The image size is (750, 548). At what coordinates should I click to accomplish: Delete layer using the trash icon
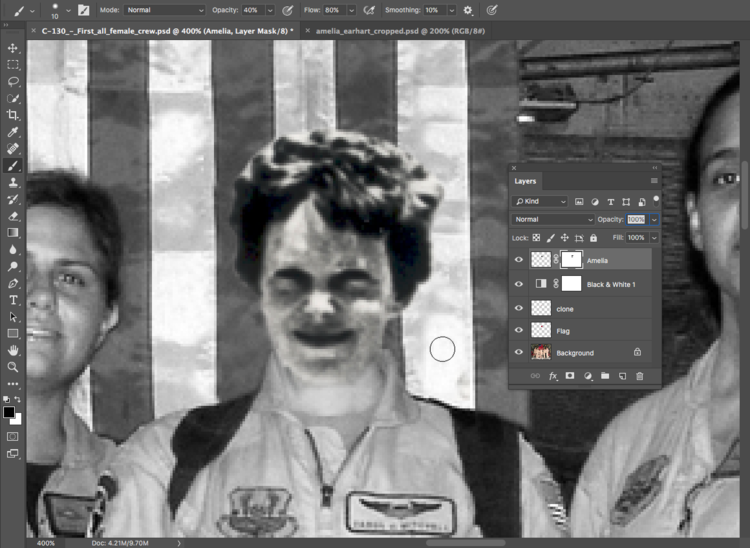pyautogui.click(x=640, y=376)
